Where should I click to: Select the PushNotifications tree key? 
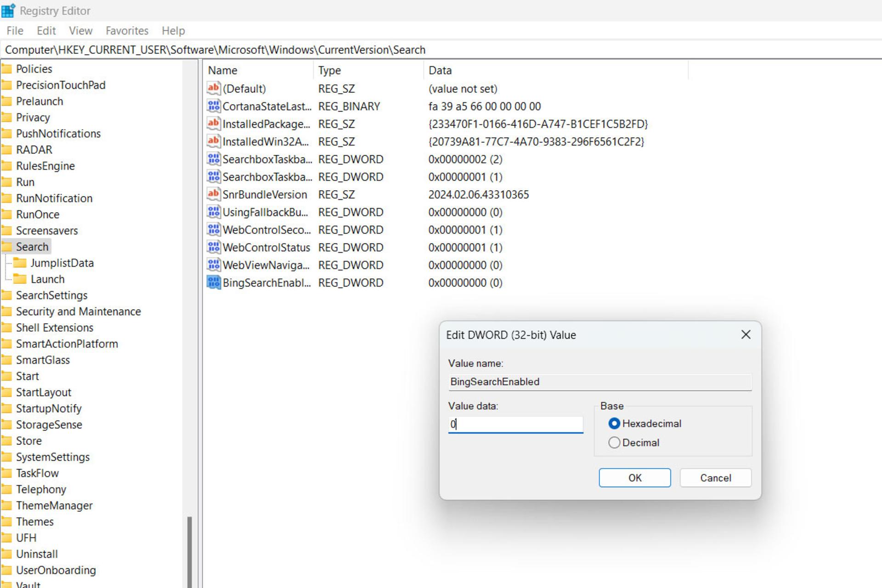pos(58,134)
